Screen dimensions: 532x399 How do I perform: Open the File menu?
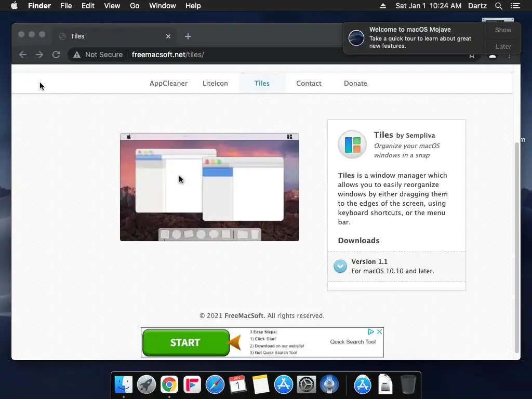coord(66,6)
